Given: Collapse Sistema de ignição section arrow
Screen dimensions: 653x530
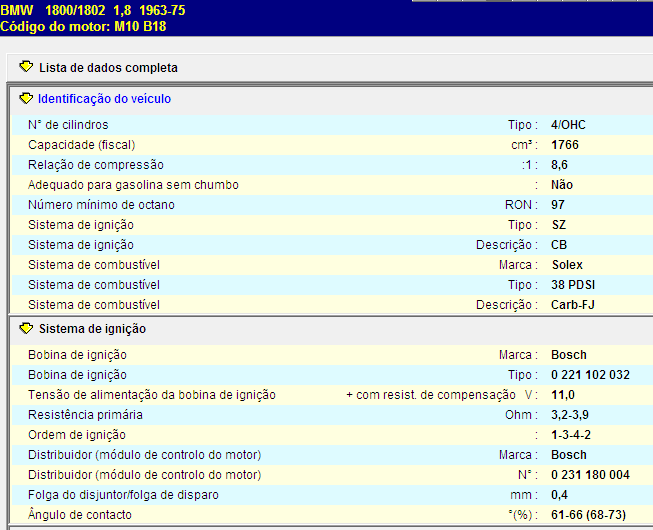Looking at the screenshot, I should click(x=26, y=328).
